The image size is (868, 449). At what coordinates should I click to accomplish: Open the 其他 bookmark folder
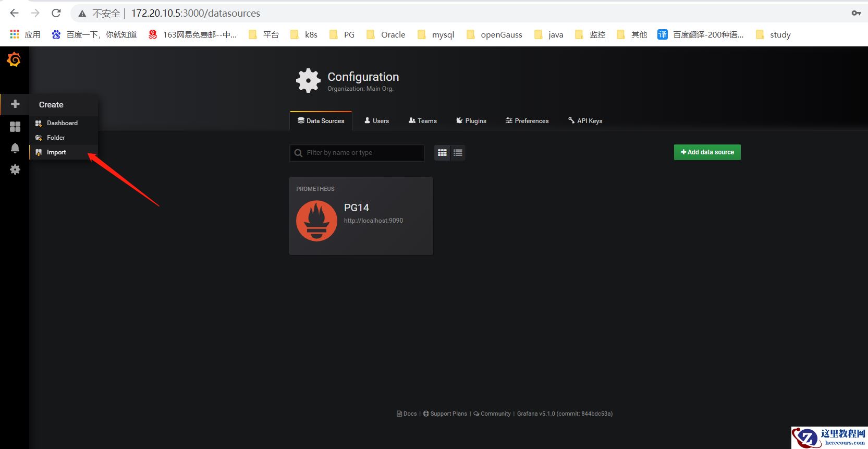coord(632,34)
